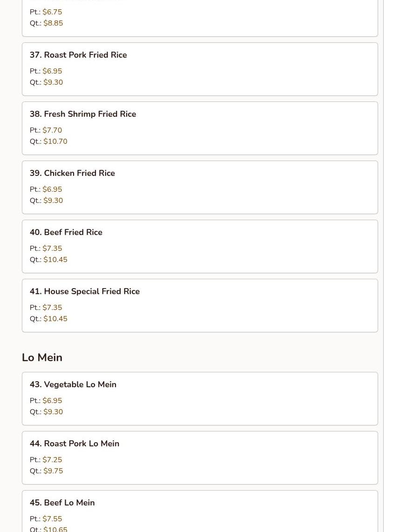
Task: Select Chicken Fried Rice pint price
Action: click(52, 189)
